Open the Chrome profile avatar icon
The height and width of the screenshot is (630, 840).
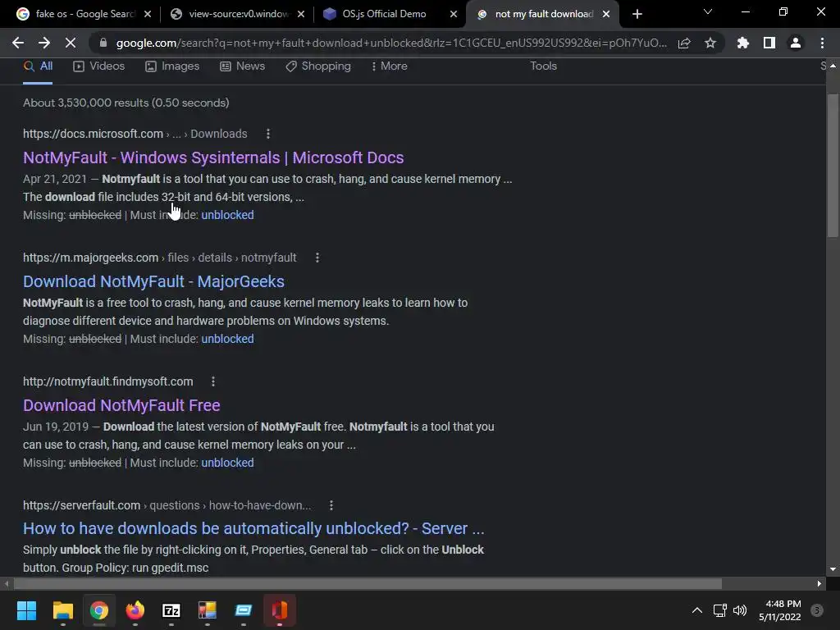point(796,43)
